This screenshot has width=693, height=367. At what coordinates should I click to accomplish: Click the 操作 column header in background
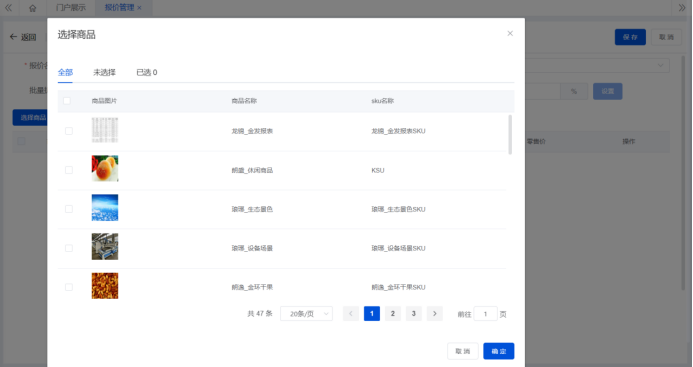(628, 141)
